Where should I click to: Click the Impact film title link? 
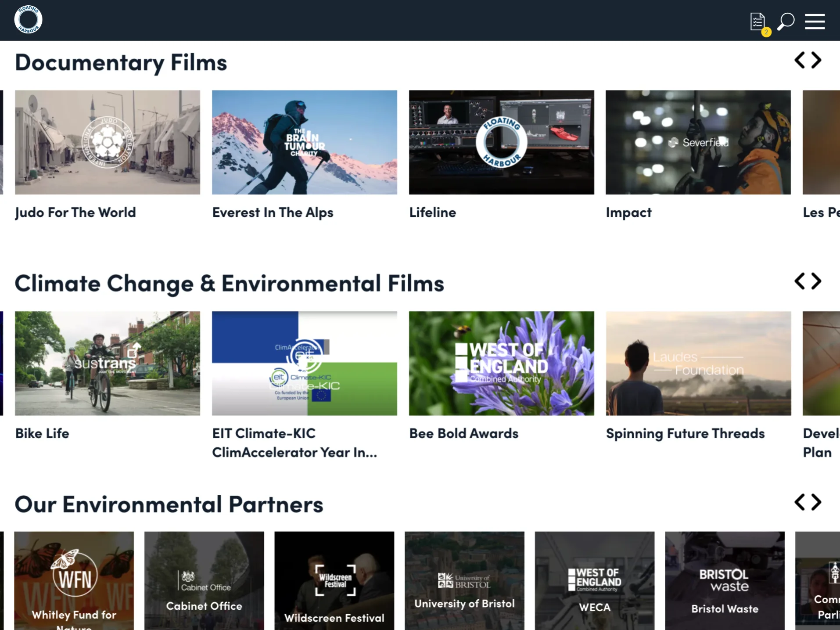(x=628, y=212)
